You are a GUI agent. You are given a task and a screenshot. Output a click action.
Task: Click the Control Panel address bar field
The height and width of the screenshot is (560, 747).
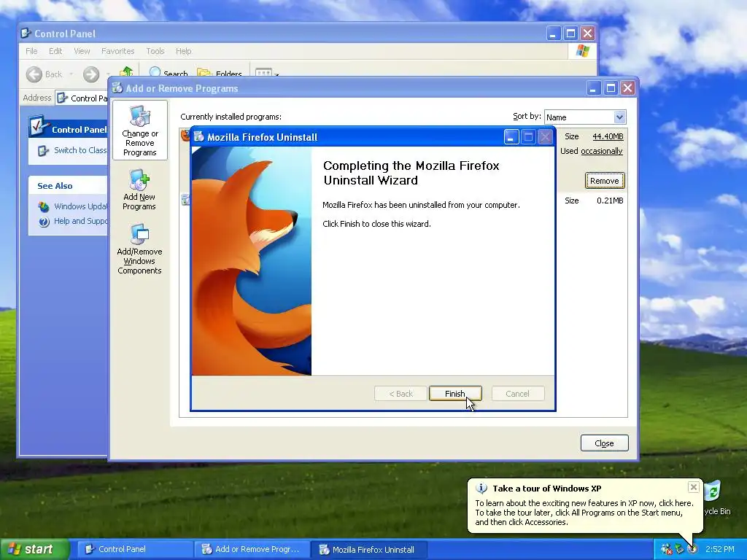tap(82, 98)
